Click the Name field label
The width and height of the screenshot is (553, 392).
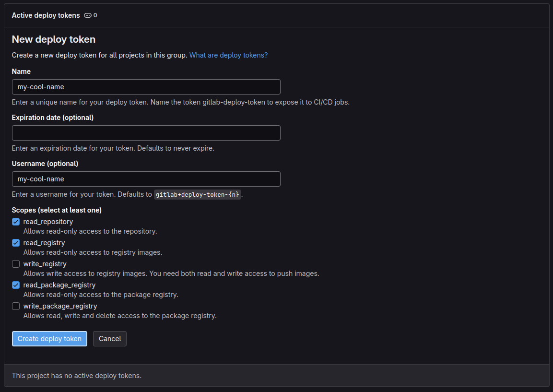[21, 71]
